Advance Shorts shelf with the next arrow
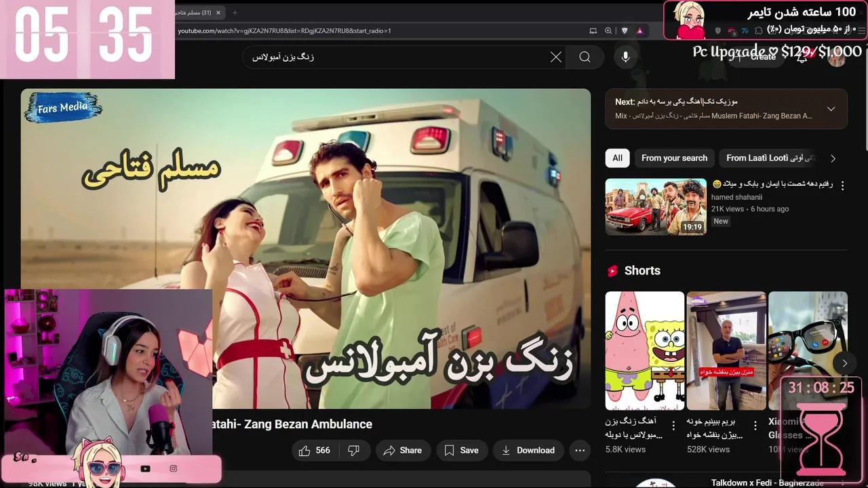868x488 pixels. tap(844, 363)
